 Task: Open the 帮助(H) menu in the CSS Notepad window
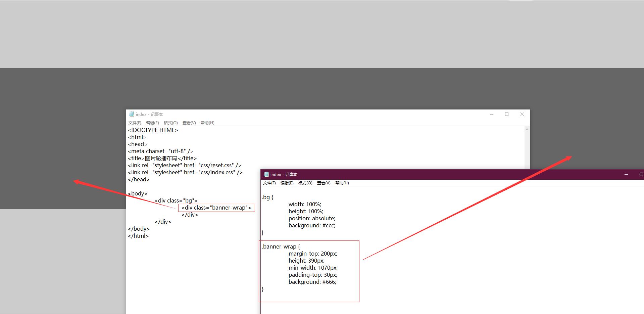click(x=342, y=183)
